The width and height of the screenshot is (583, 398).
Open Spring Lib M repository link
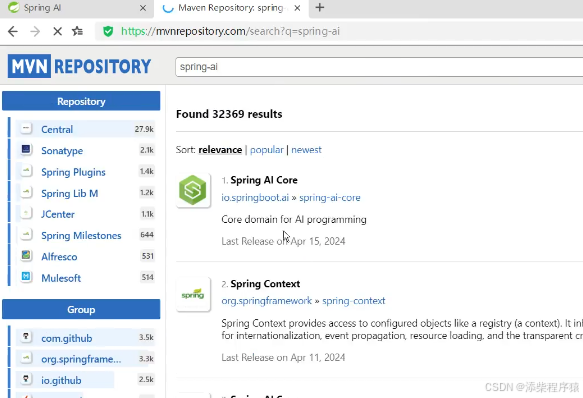tap(70, 193)
